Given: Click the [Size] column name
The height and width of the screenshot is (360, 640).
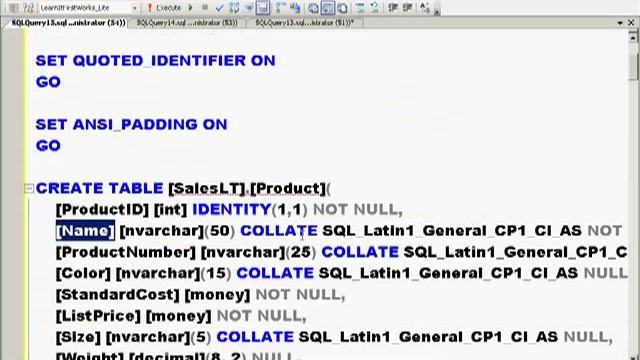Looking at the screenshot, I should pyautogui.click(x=78, y=337).
